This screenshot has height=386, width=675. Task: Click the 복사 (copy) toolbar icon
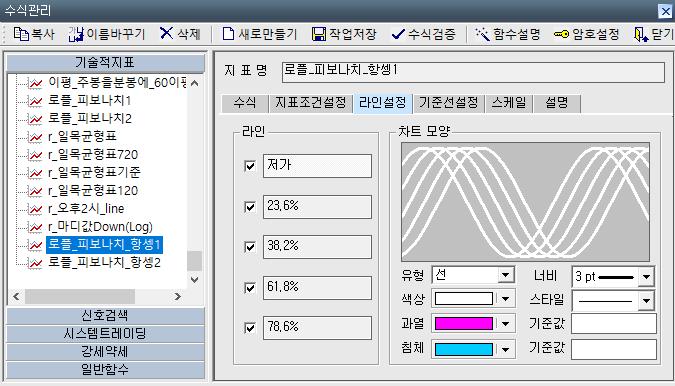coord(21,34)
